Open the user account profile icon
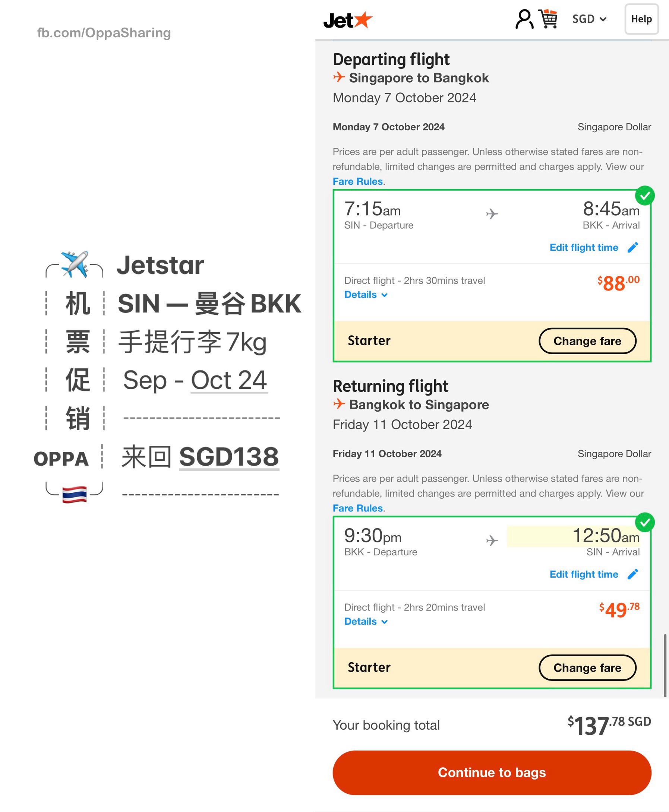The width and height of the screenshot is (669, 812). [x=524, y=19]
